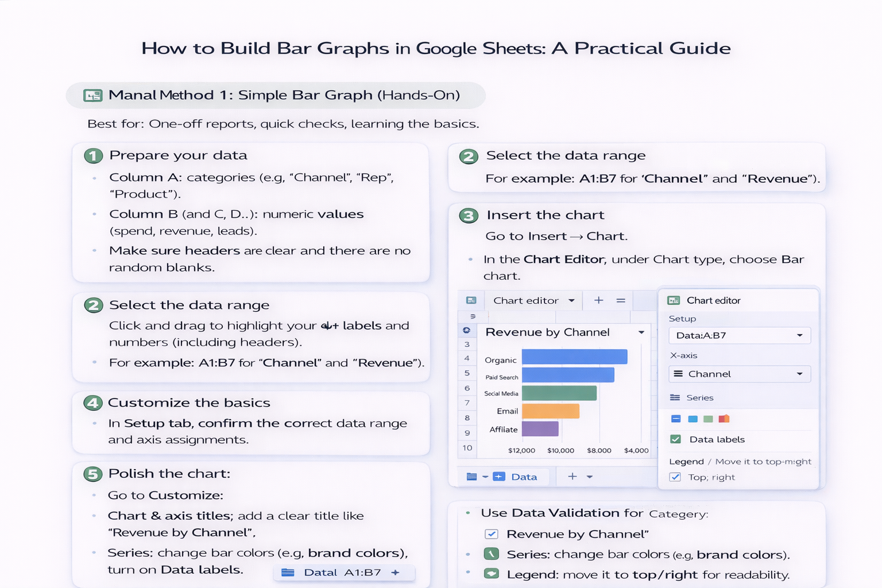Image resolution: width=882 pixels, height=588 pixels.
Task: Click row header 10
Action: click(467, 448)
